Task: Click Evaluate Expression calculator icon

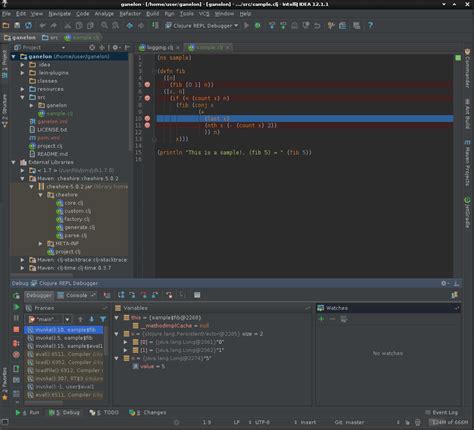Action: coord(197,295)
